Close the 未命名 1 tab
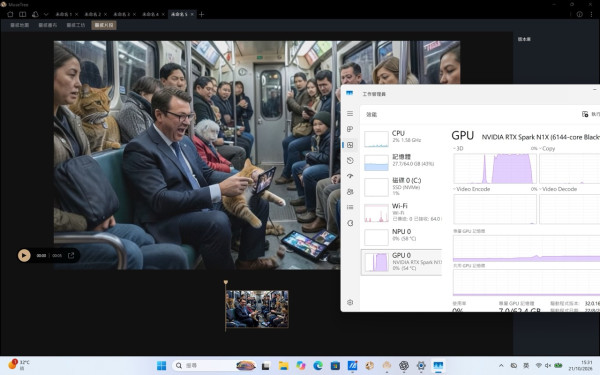 77,14
